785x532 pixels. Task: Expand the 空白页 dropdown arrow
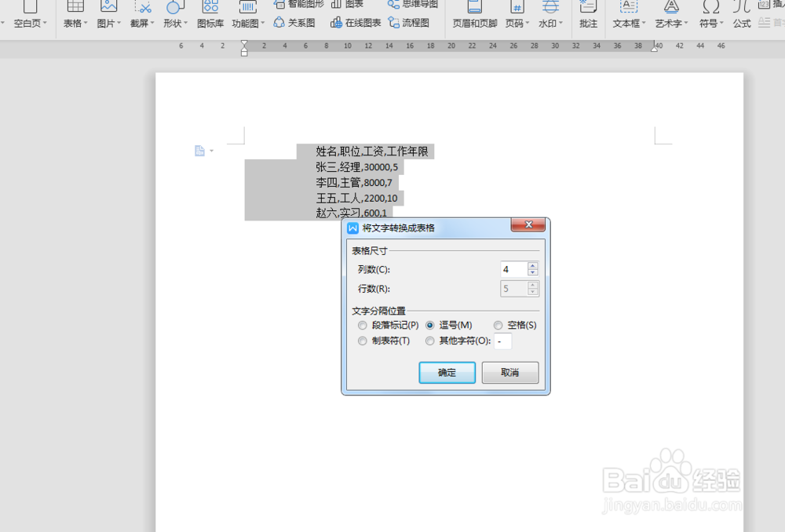click(x=45, y=23)
